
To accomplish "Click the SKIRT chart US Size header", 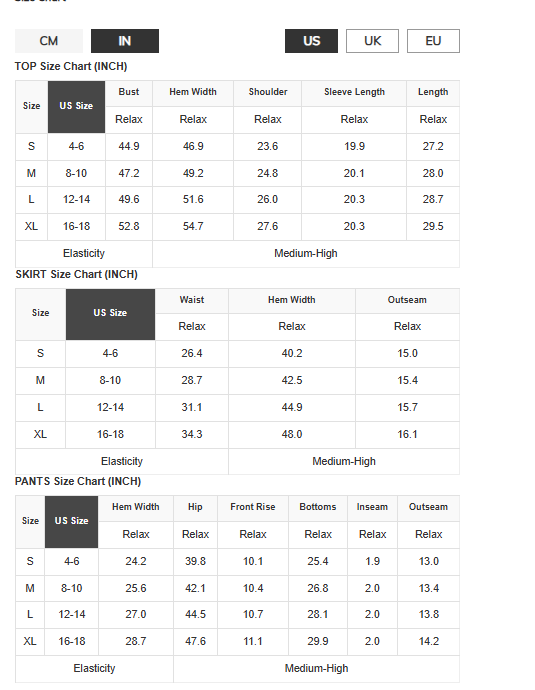I will pos(110,314).
